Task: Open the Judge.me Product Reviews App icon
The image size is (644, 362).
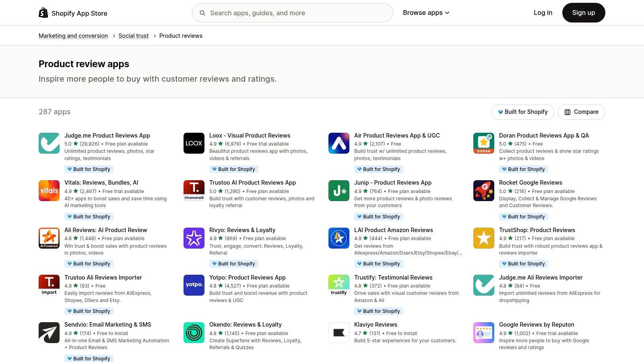Action: pyautogui.click(x=49, y=143)
